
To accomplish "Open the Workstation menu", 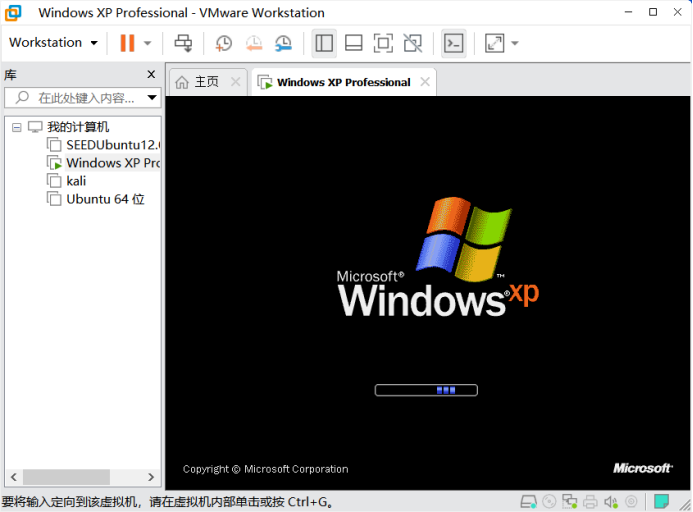I will [53, 42].
